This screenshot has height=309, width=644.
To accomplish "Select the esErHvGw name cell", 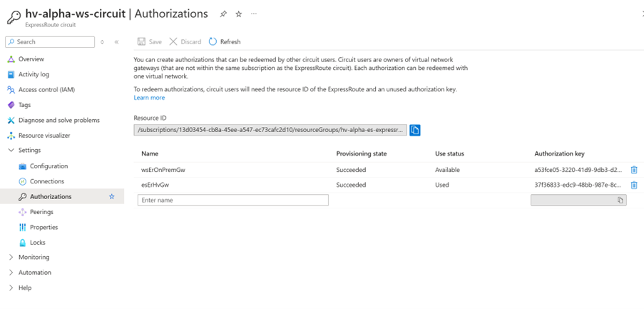I will click(155, 185).
